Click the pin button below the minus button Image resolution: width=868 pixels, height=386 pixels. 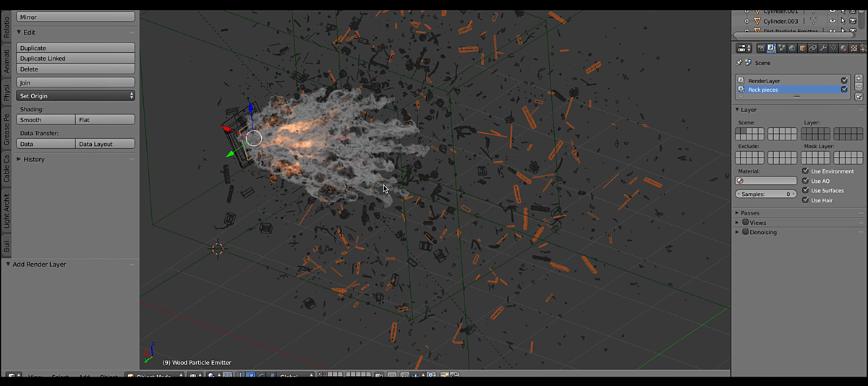pos(859,97)
